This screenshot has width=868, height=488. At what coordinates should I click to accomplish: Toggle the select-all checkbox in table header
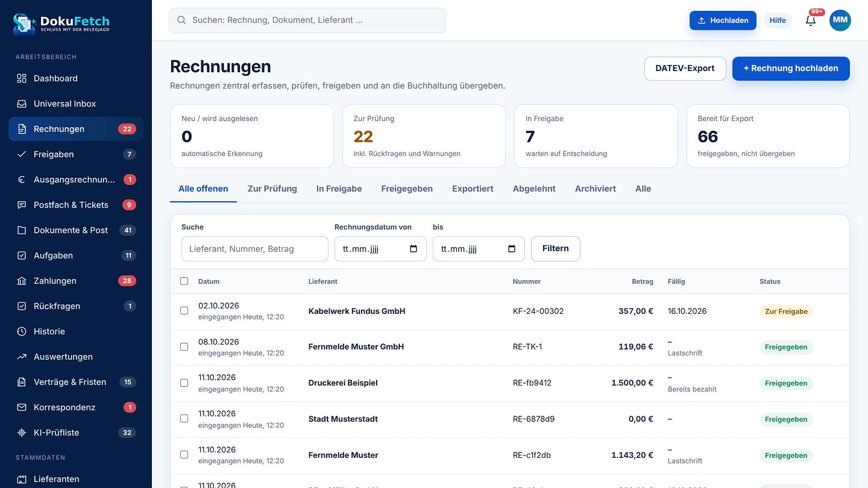(184, 281)
